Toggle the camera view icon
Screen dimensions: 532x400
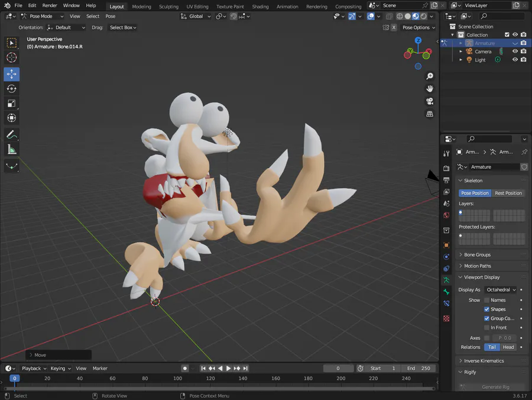pos(430,101)
